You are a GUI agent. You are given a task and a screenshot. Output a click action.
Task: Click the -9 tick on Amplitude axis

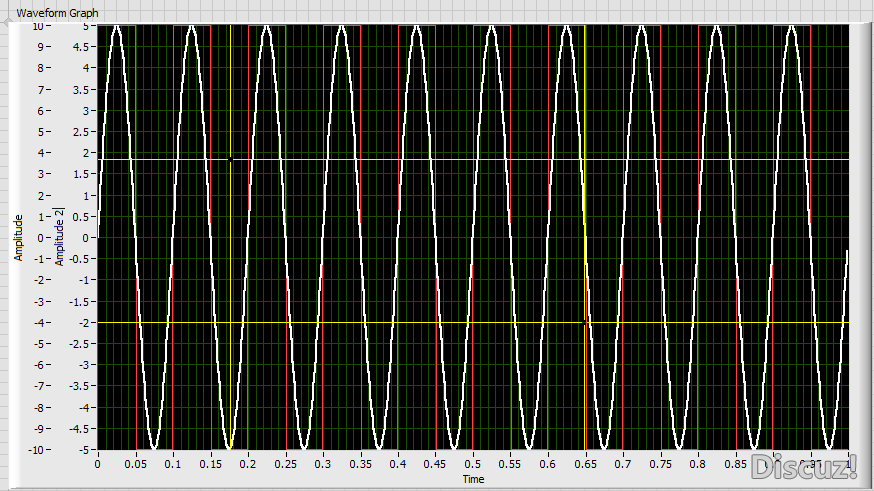coord(38,429)
